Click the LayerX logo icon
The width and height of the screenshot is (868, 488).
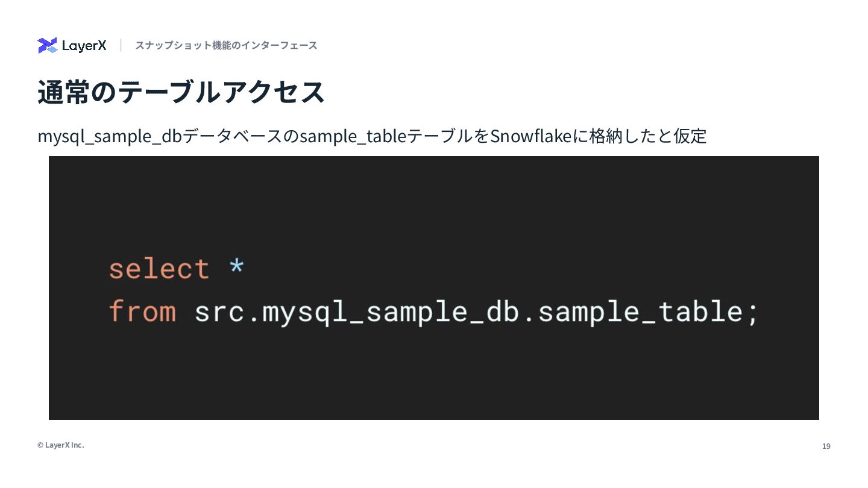(47, 45)
